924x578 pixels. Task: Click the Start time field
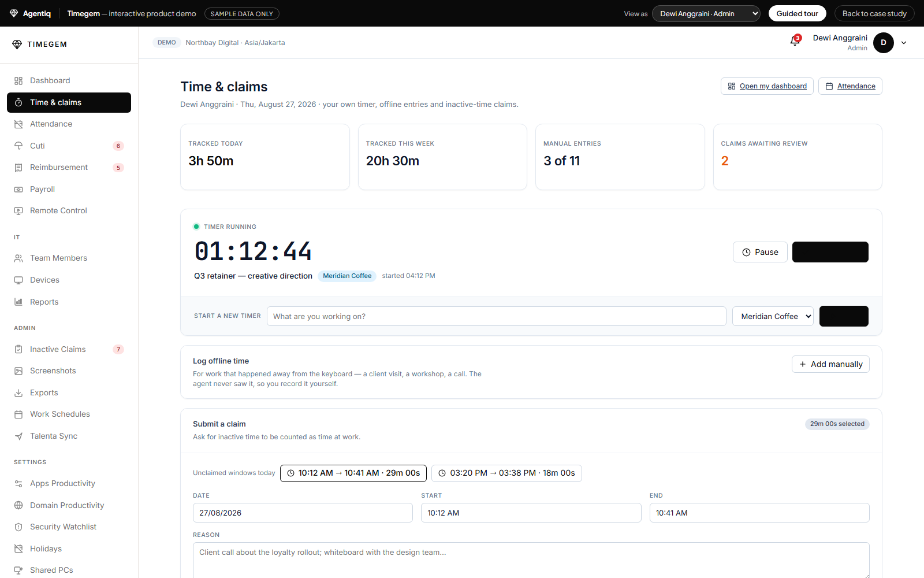pyautogui.click(x=531, y=513)
